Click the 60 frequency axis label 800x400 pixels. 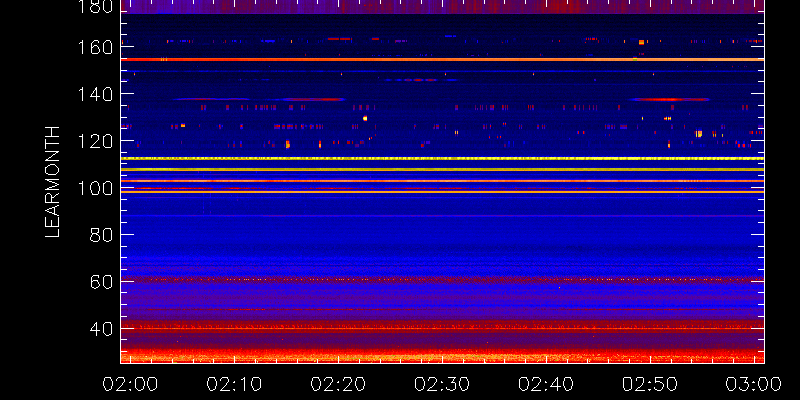click(x=101, y=282)
